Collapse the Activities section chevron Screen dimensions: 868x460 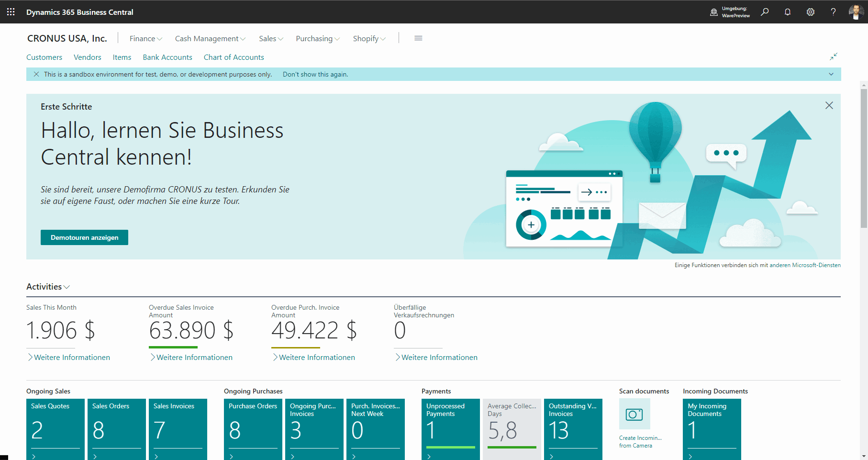coord(67,287)
